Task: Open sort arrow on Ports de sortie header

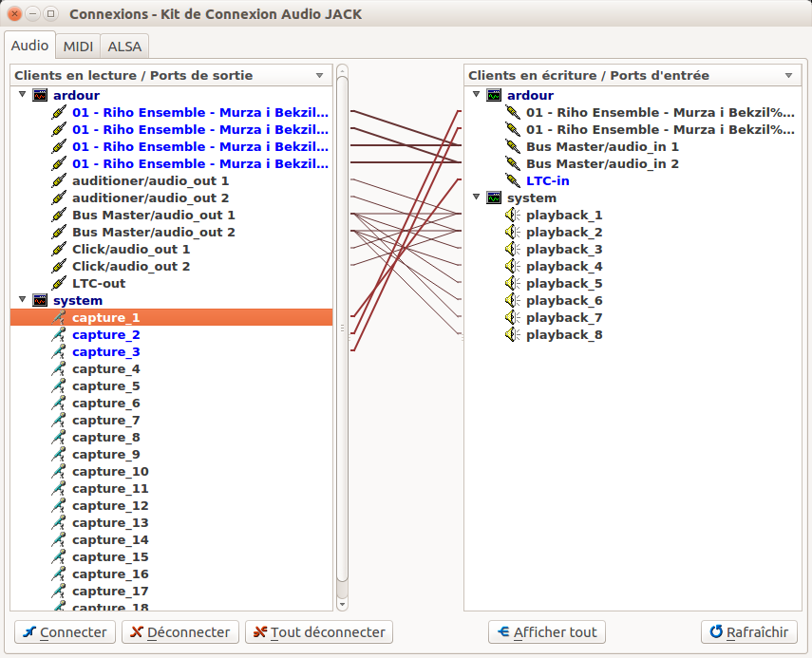Action: (319, 76)
